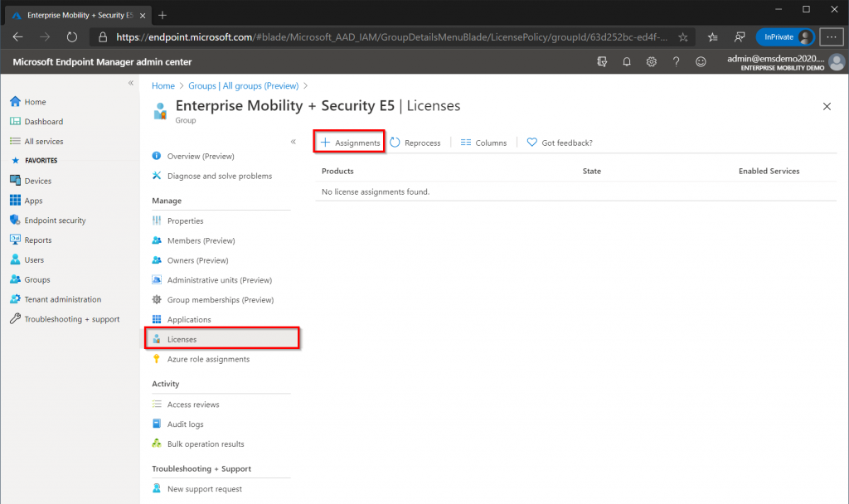849x504 pixels.
Task: Open Reports section
Action: coord(31,240)
